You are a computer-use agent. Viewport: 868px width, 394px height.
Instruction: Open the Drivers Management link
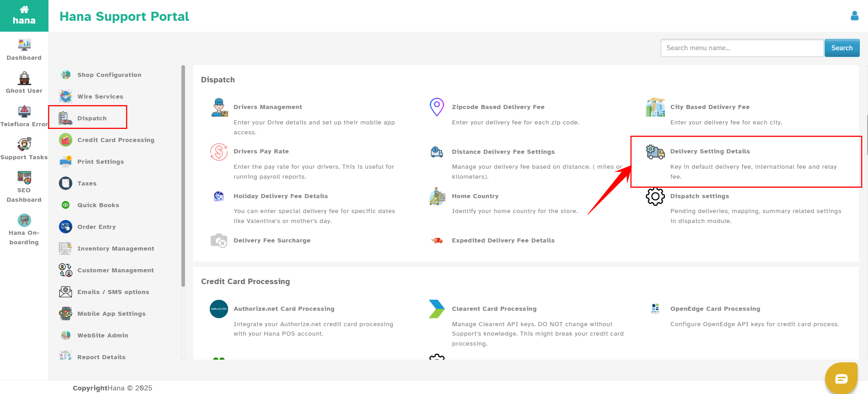click(268, 107)
